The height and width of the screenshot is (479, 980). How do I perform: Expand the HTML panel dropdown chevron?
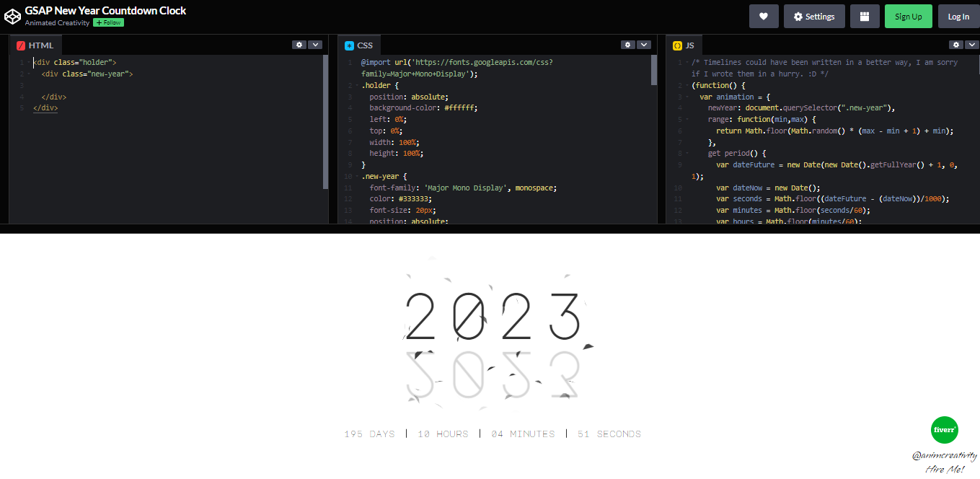click(315, 44)
